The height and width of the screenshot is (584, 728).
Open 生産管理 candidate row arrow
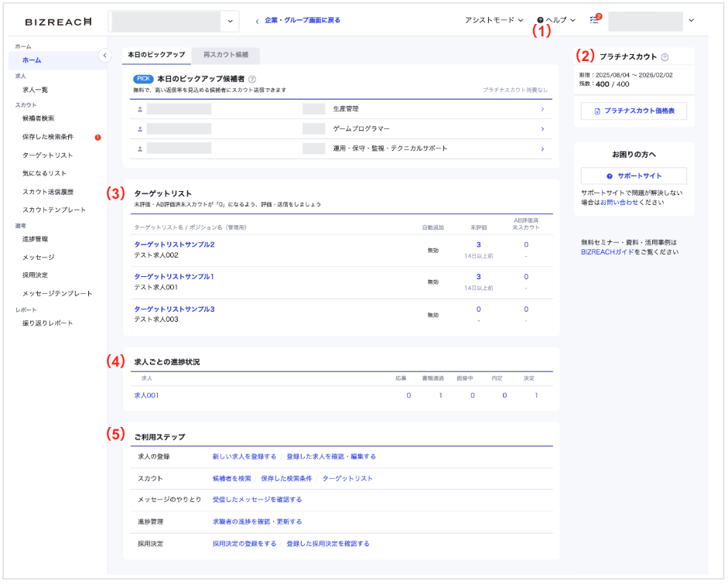tap(542, 109)
